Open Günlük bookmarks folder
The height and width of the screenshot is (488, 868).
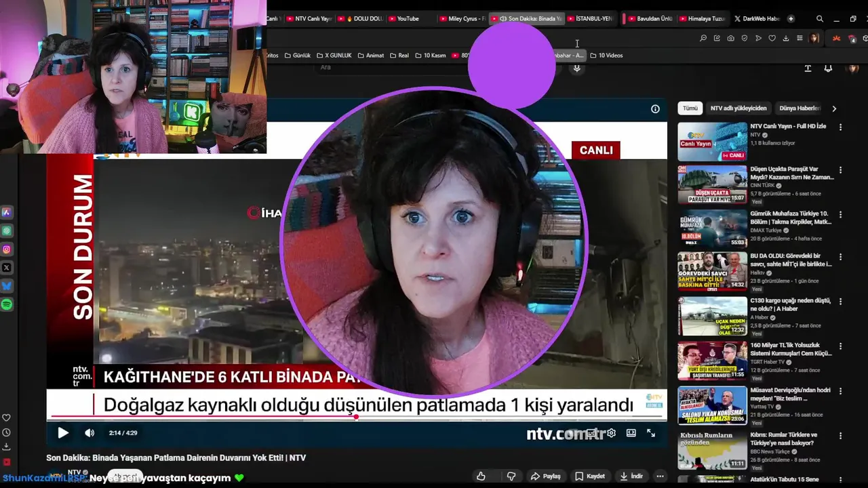pyautogui.click(x=297, y=56)
